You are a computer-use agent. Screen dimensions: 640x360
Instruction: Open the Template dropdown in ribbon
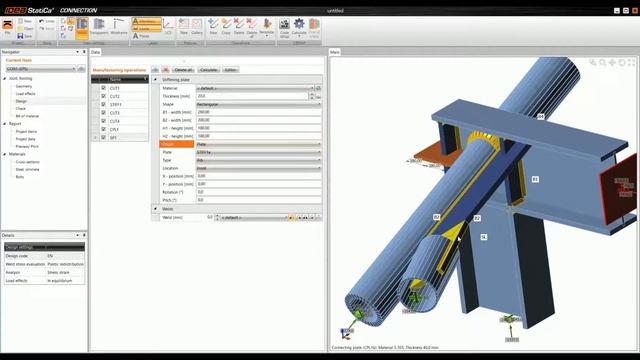pyautogui.click(x=267, y=28)
